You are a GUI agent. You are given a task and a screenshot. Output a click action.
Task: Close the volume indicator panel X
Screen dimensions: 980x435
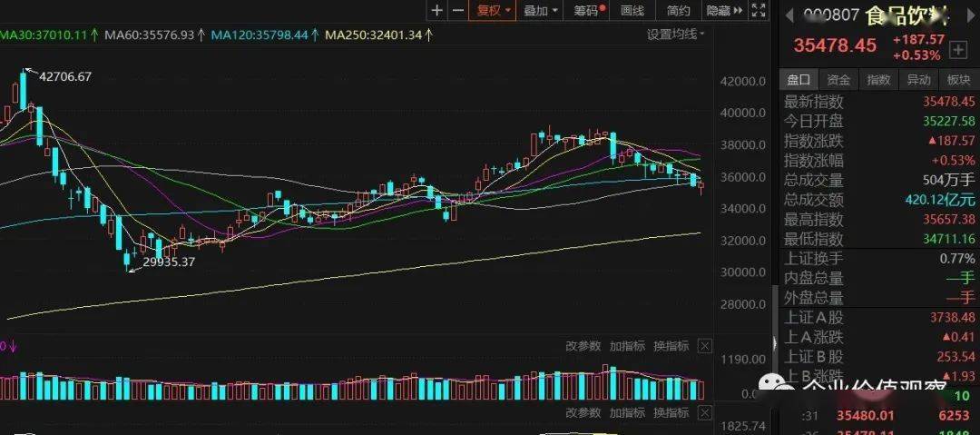click(704, 346)
